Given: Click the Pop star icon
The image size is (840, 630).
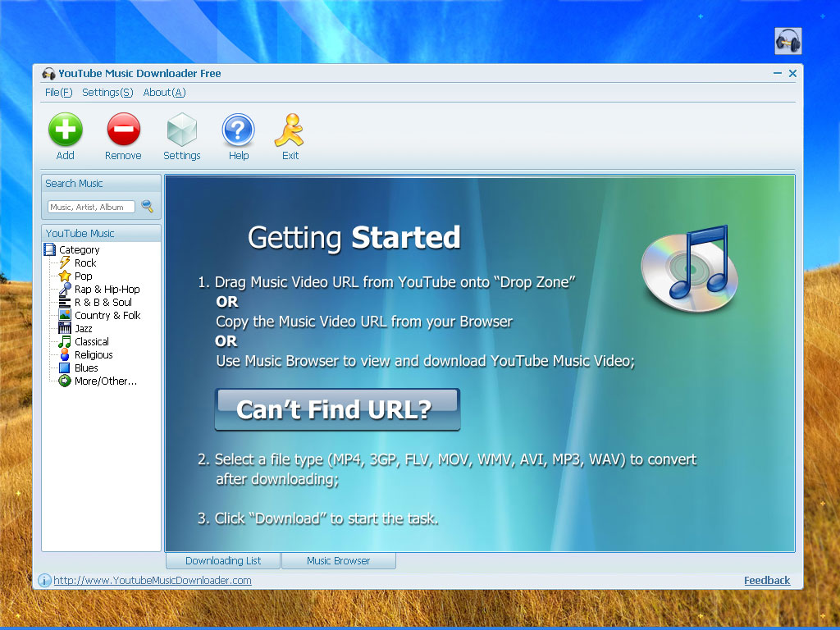Looking at the screenshot, I should (x=65, y=276).
